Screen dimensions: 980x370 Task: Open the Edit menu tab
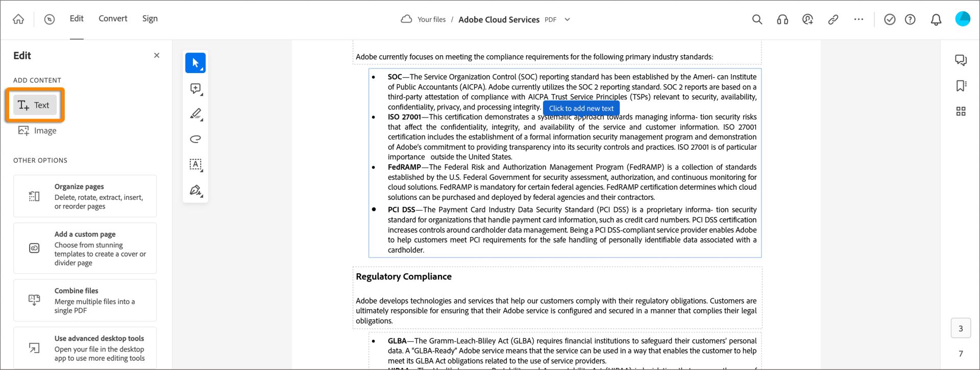[x=77, y=18]
